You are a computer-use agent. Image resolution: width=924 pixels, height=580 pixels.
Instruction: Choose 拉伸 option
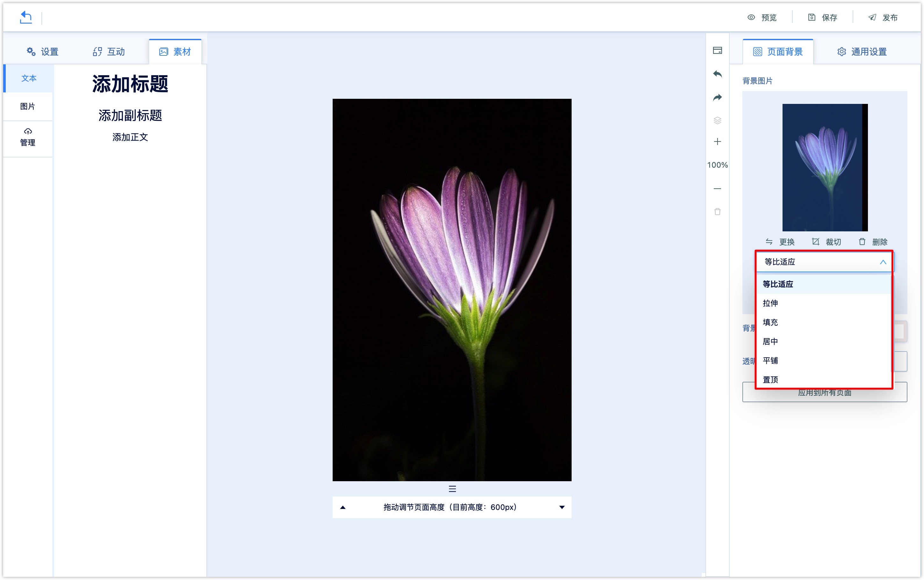824,303
